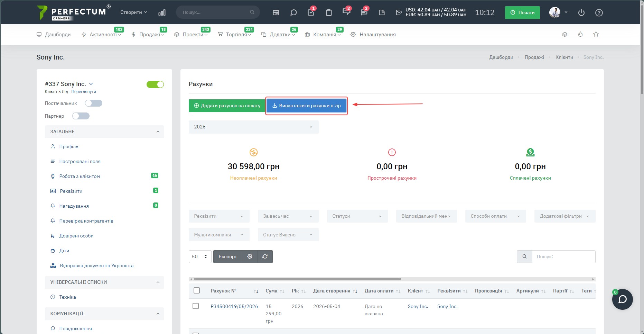Click the Perfectum CRM+ERP logo
This screenshot has height=334, width=644.
74,12
